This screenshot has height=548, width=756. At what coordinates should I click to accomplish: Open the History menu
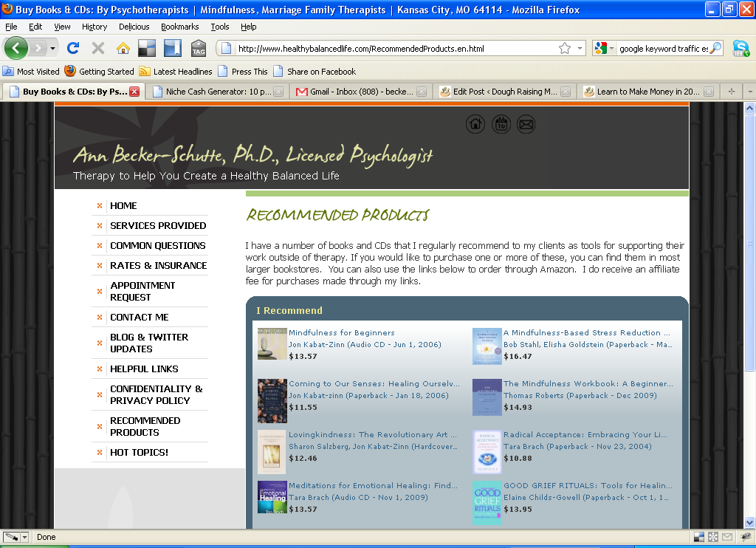(94, 27)
